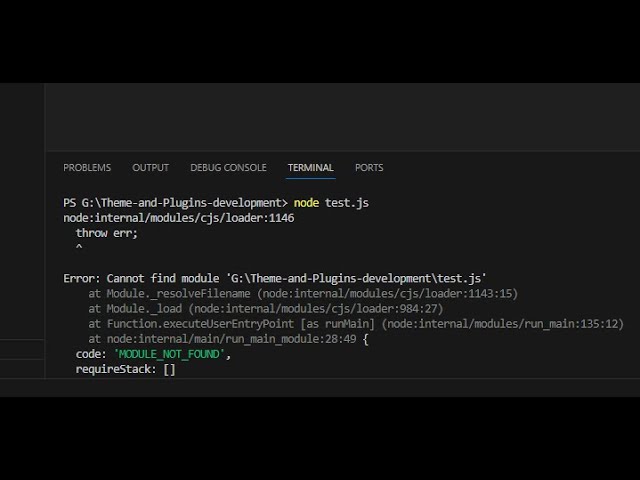Open the DEBUG CONSOLE tab

[228, 168]
